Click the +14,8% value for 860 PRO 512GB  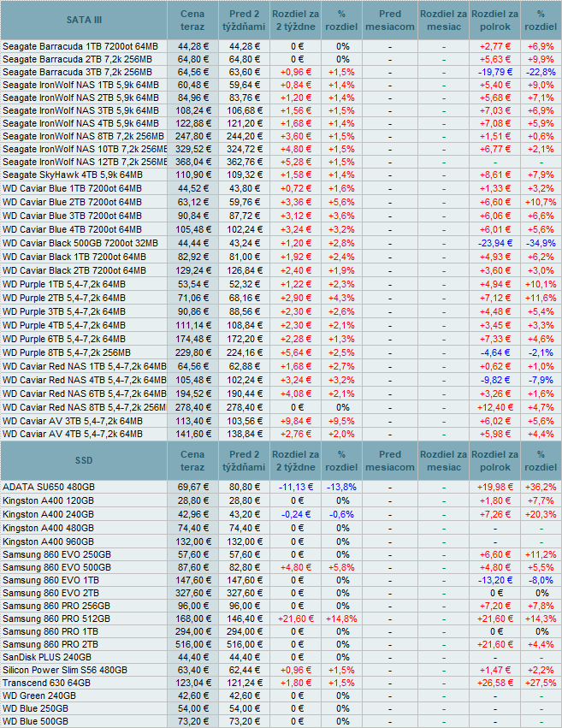pos(341,619)
